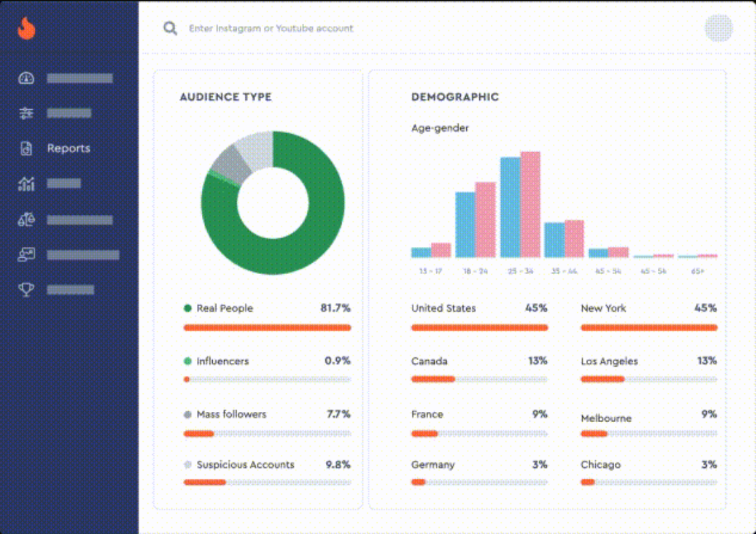This screenshot has height=534, width=756.
Task: Switch to the Demographic section header
Action: point(454,97)
